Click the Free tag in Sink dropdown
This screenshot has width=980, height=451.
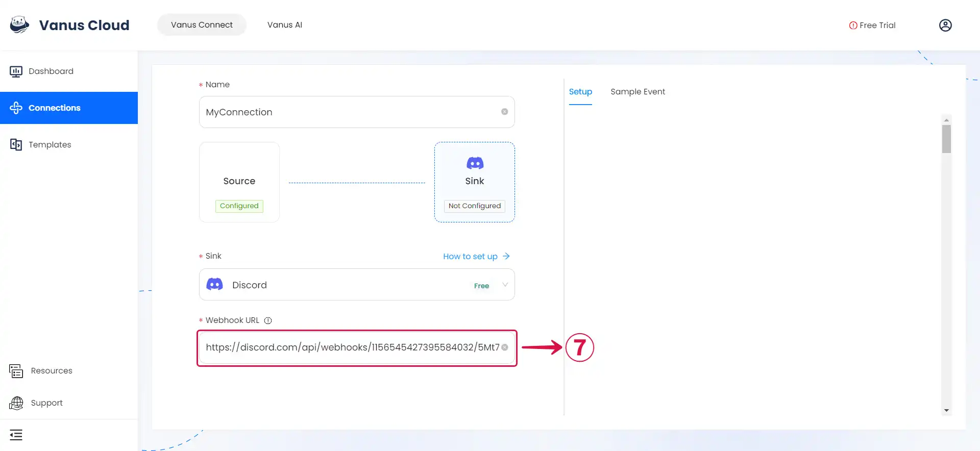[x=481, y=286]
